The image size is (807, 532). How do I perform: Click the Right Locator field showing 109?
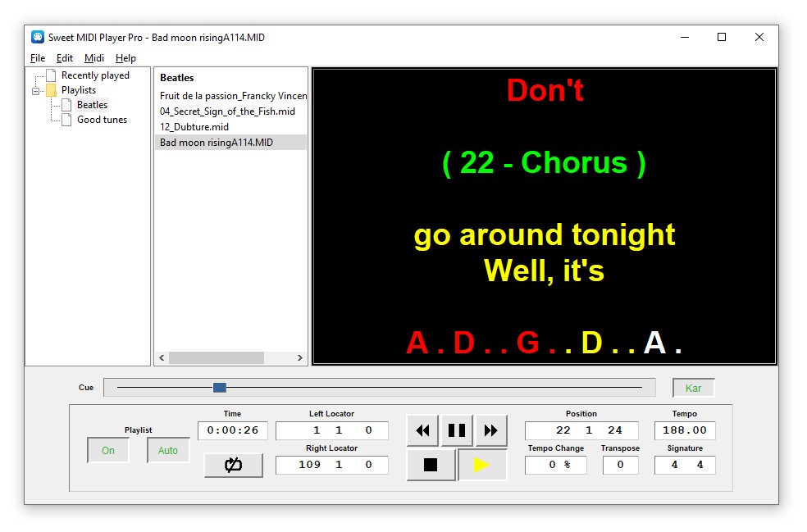tap(332, 465)
